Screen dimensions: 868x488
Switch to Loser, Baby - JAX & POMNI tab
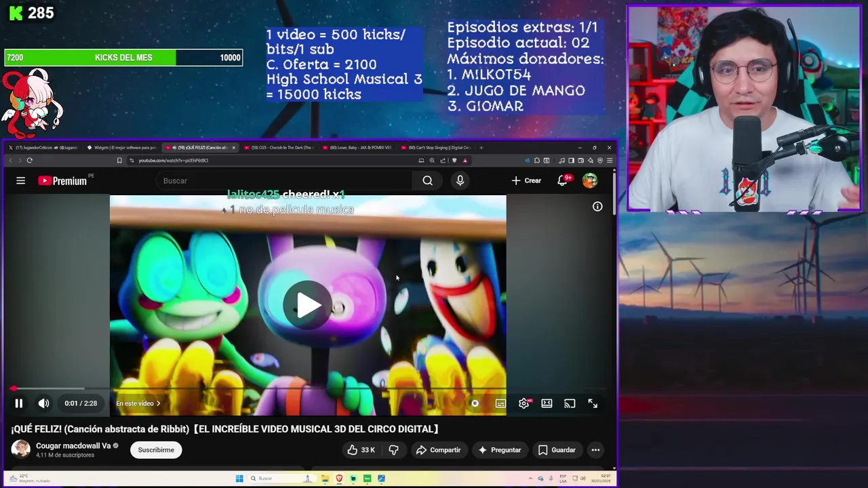[357, 148]
